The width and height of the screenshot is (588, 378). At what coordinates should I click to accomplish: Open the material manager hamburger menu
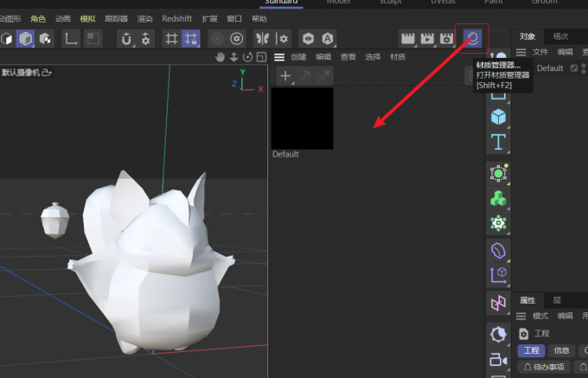click(279, 57)
